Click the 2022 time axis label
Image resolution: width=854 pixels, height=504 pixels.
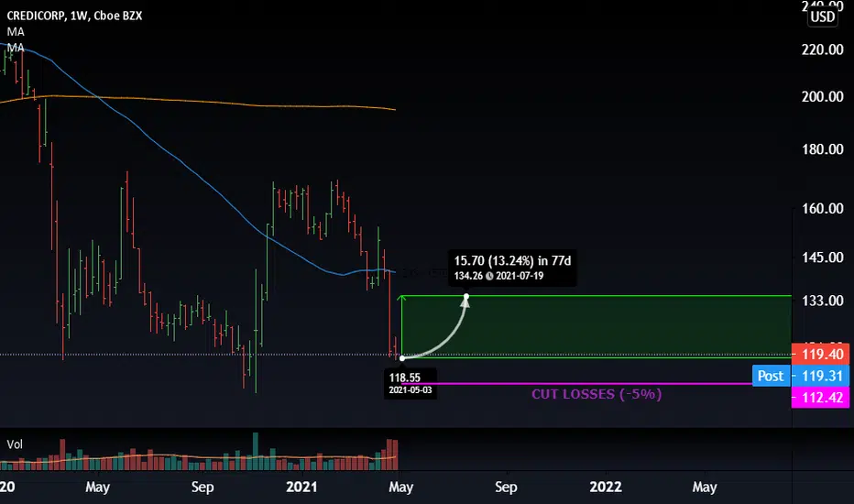click(605, 487)
